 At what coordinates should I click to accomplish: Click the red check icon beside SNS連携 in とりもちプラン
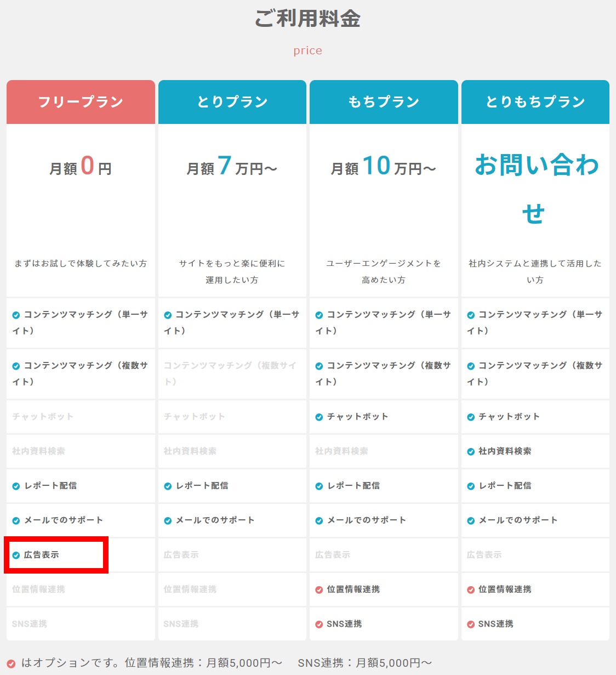pyautogui.click(x=471, y=625)
